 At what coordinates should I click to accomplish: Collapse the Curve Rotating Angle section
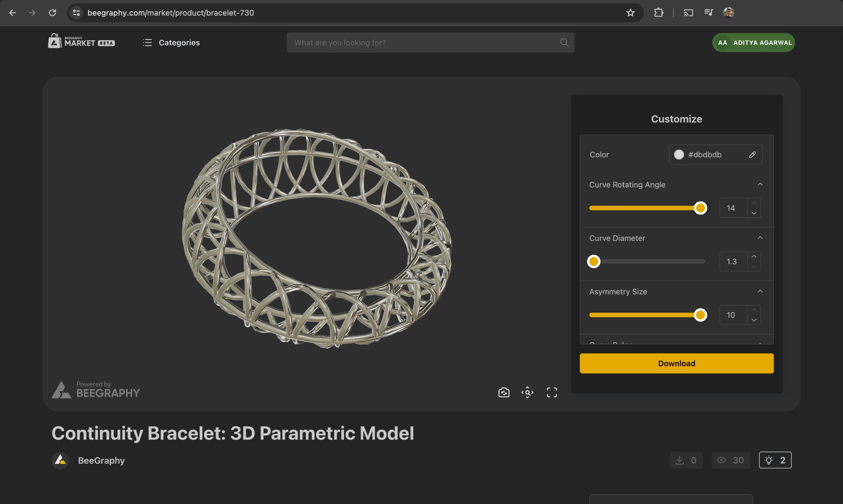pos(760,184)
